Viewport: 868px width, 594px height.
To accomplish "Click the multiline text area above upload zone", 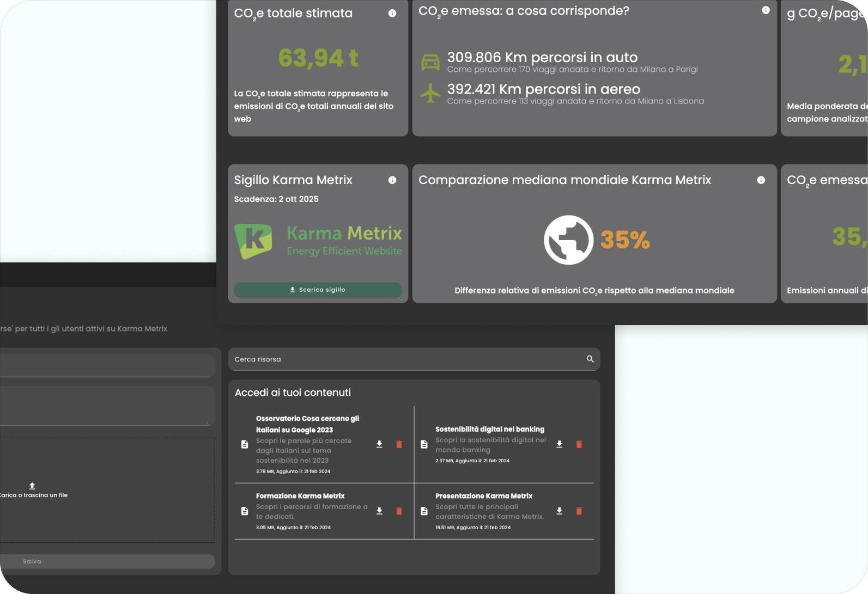I will [x=107, y=406].
